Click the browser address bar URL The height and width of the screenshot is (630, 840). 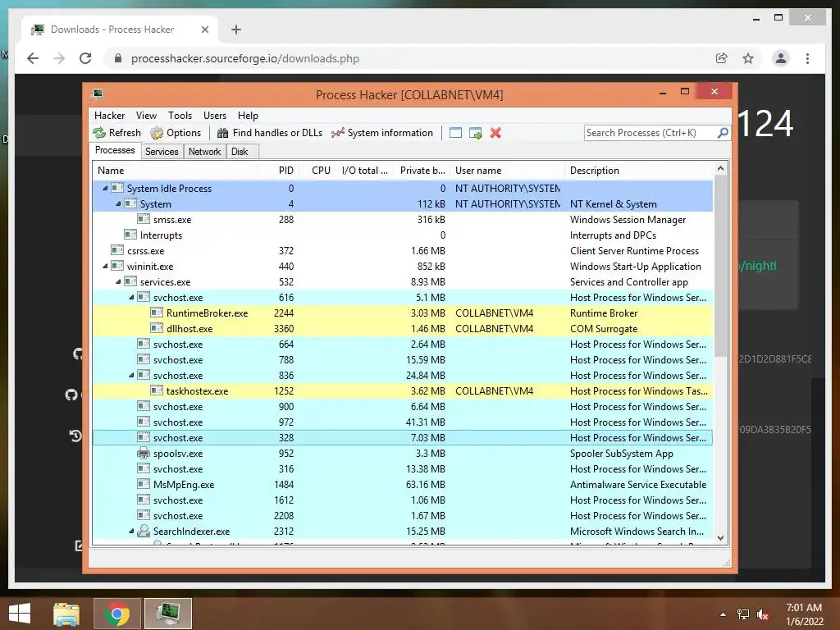[x=244, y=58]
